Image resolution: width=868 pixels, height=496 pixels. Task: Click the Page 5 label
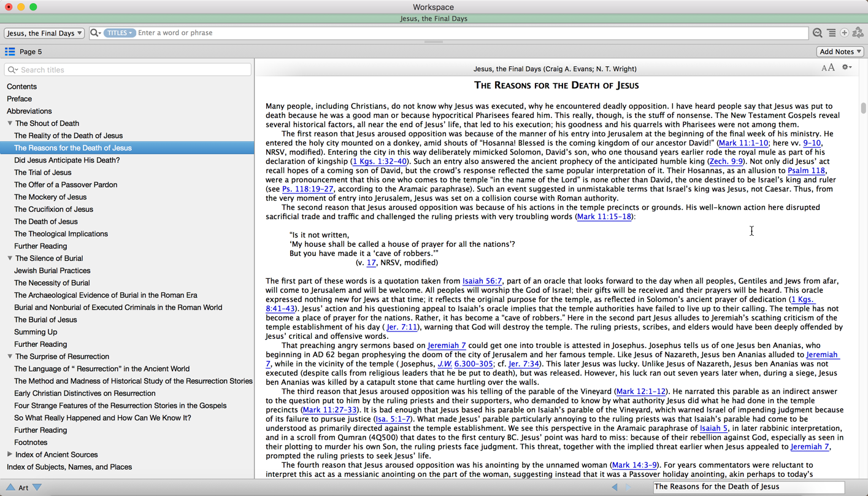click(31, 52)
